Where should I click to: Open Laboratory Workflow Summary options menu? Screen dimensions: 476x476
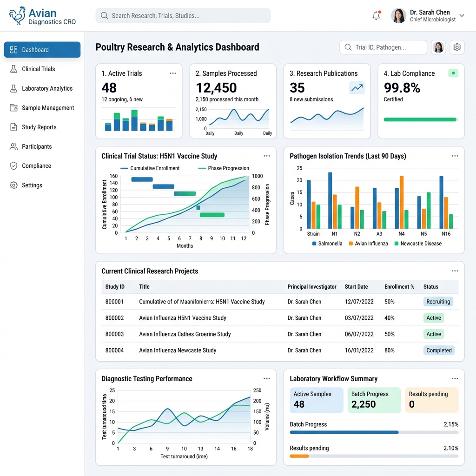tap(455, 378)
